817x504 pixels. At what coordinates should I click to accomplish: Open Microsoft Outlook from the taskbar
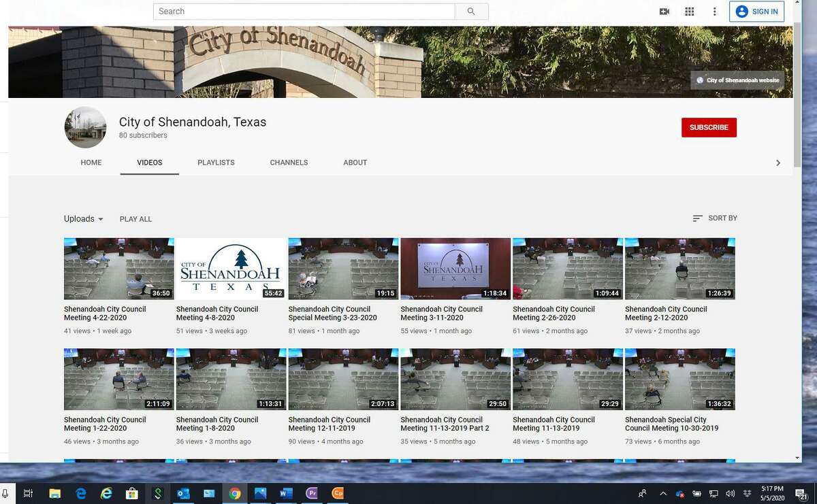point(183,494)
